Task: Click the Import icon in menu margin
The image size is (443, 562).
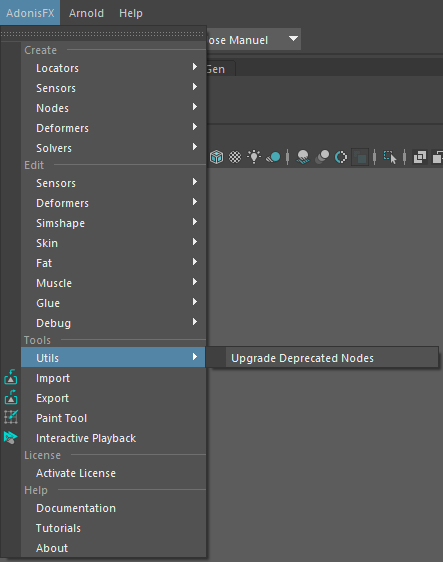Action: pyautogui.click(x=11, y=377)
